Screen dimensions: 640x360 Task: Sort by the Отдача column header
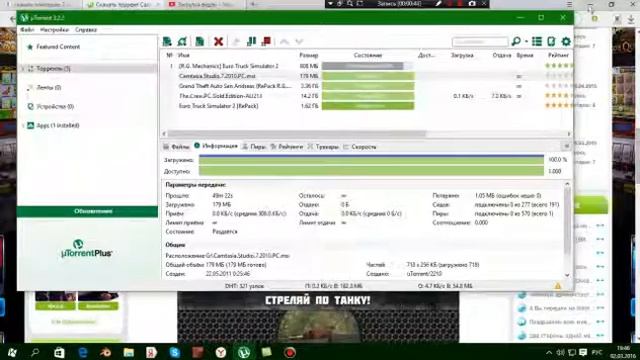tap(502, 55)
